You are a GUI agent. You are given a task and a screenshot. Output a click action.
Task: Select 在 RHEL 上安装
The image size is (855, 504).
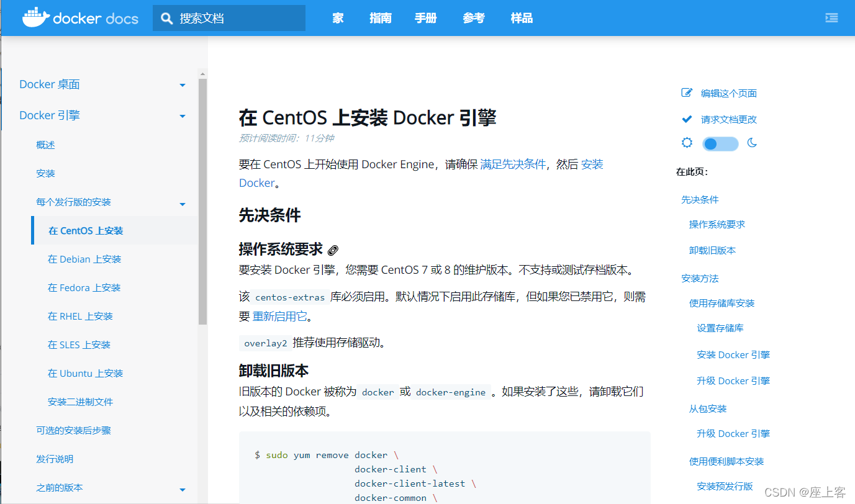tap(80, 316)
